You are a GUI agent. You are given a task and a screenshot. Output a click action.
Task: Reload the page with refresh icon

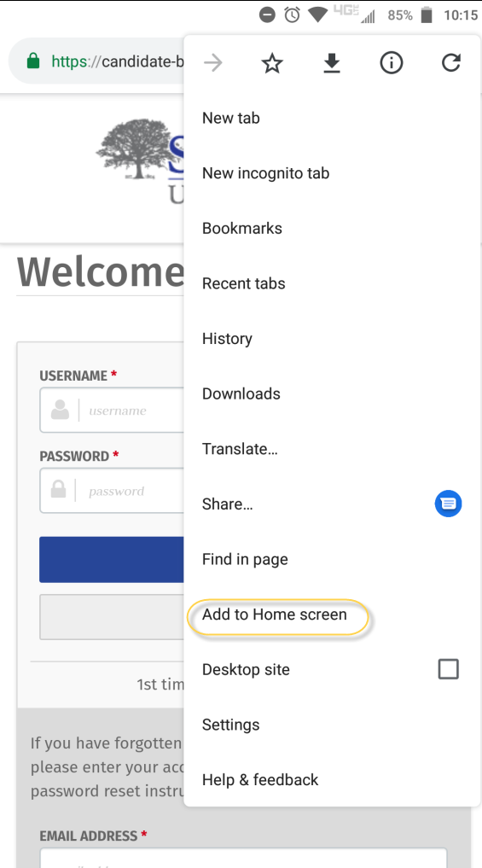click(x=451, y=64)
